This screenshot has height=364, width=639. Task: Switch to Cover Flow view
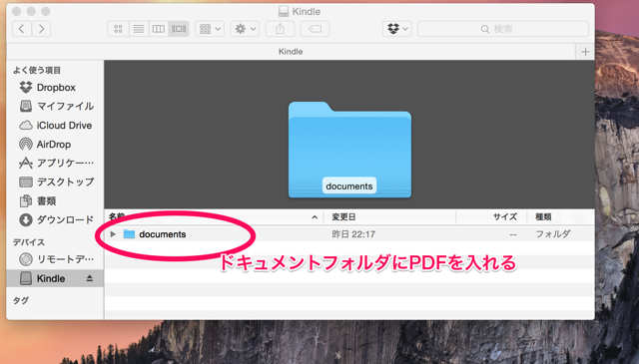click(x=179, y=29)
